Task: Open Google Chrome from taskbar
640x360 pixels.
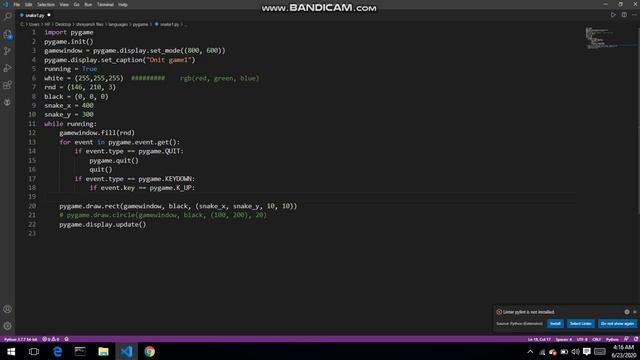Action: pyautogui.click(x=149, y=351)
